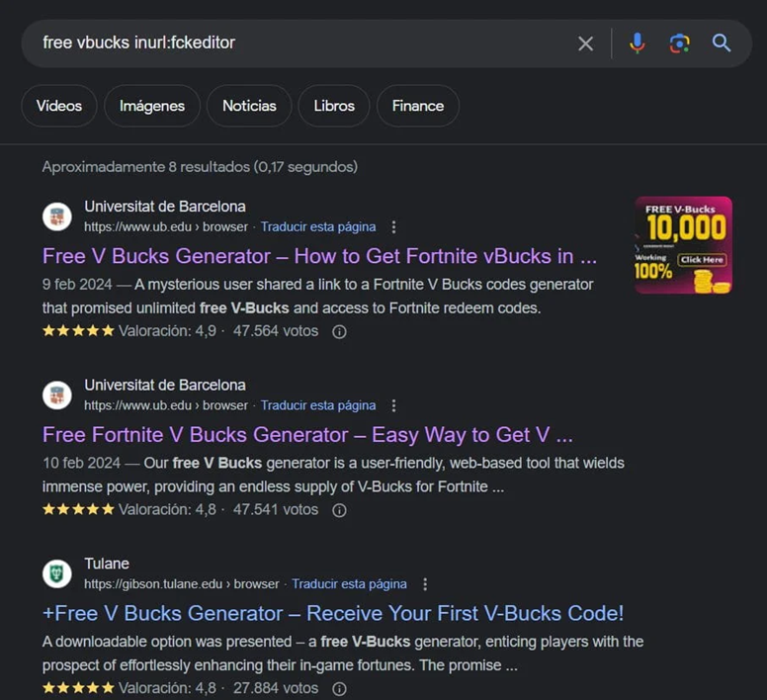The width and height of the screenshot is (767, 700).
Task: Open options menu for gibson.tulane.edu result
Action: tap(425, 584)
